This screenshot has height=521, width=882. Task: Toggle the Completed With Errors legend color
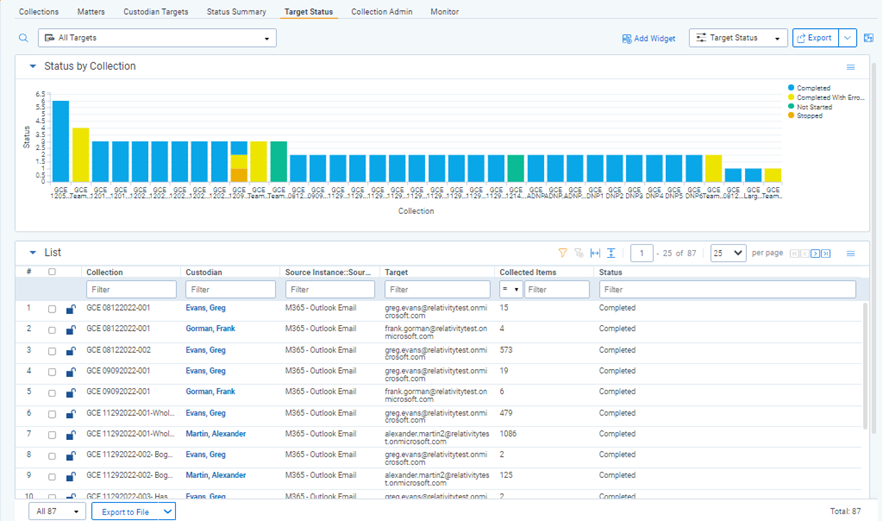click(791, 97)
